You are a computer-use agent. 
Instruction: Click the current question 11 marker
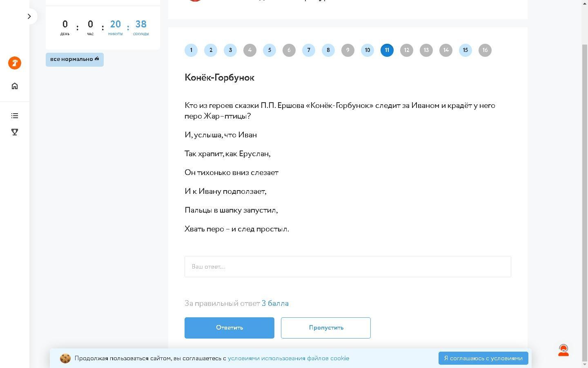coord(387,50)
